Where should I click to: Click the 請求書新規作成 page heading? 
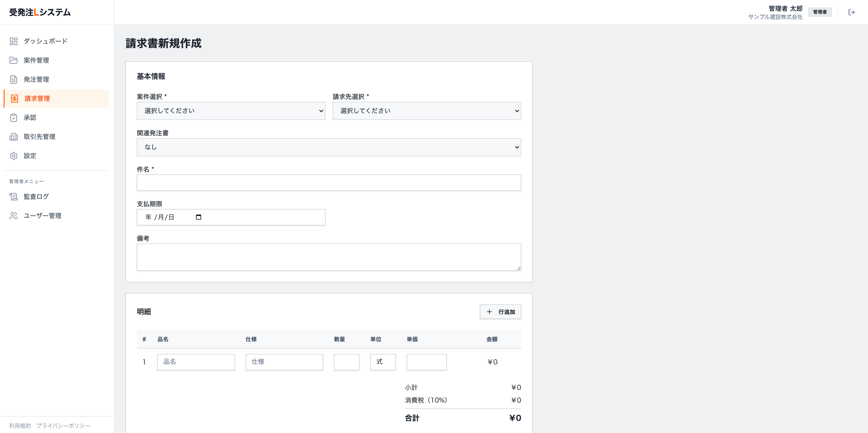coord(164,43)
